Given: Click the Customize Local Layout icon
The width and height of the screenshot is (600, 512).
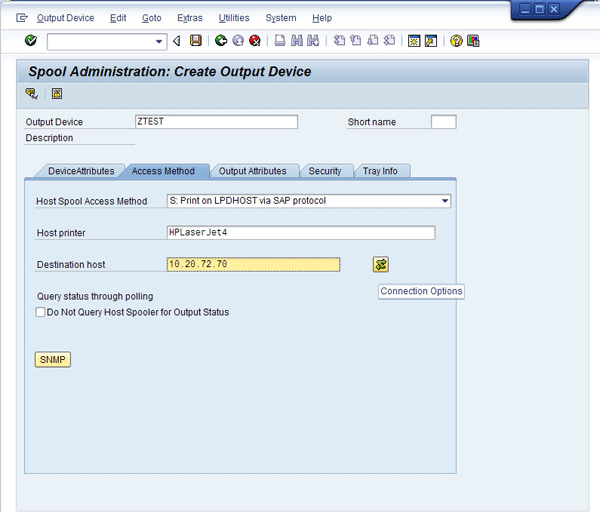Looking at the screenshot, I should tap(473, 41).
